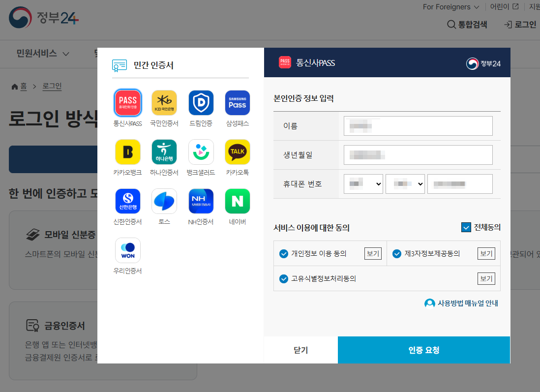Toggle the 전체동의 checkbox
Screen dimensions: 540x392
[x=466, y=227]
